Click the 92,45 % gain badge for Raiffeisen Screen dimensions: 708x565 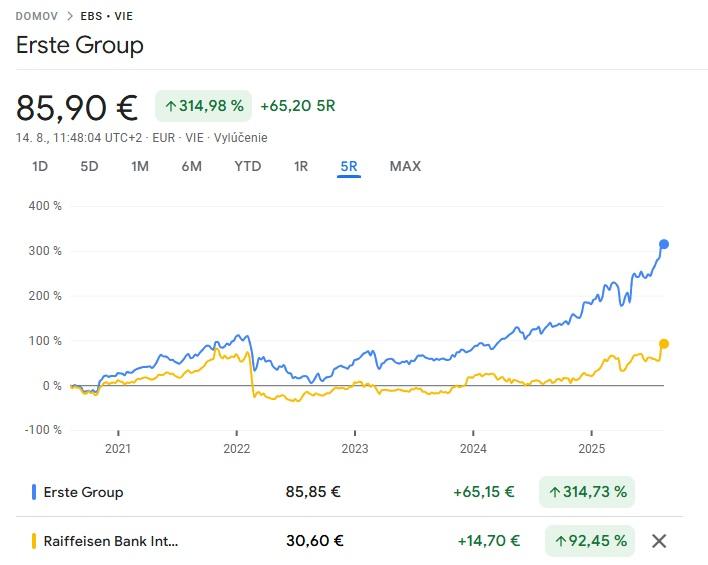[587, 541]
